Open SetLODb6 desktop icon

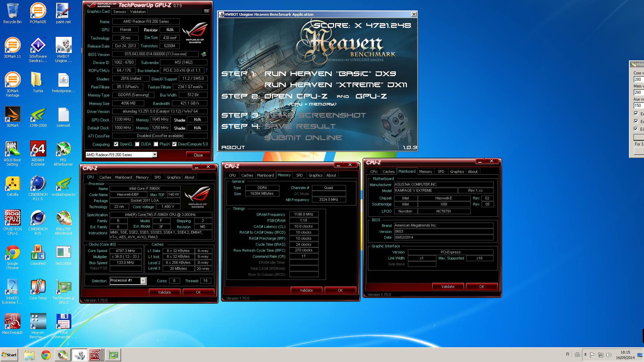coord(63,255)
